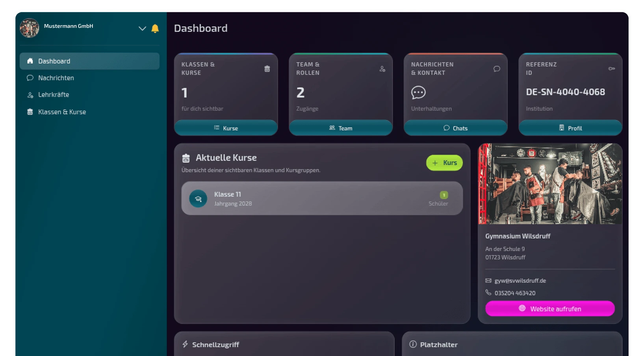Image resolution: width=644 pixels, height=356 pixels.
Task: Click the Dashboard page title
Action: (201, 28)
